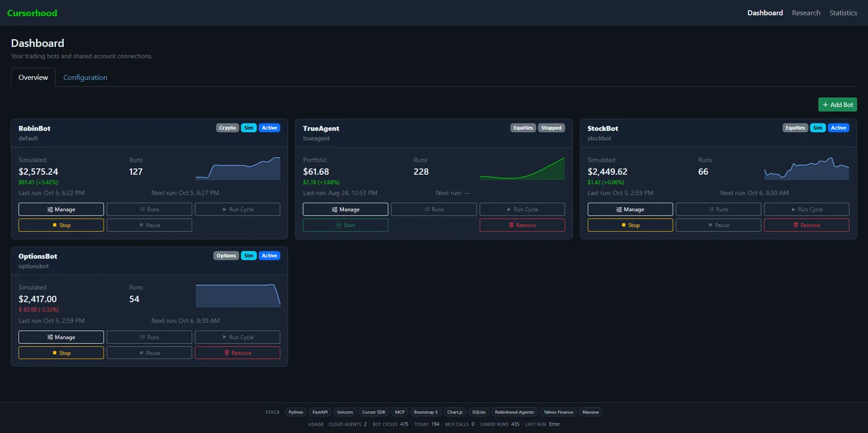Click the OptionsBot balance chart
This screenshot has width=868, height=433.
[238, 296]
